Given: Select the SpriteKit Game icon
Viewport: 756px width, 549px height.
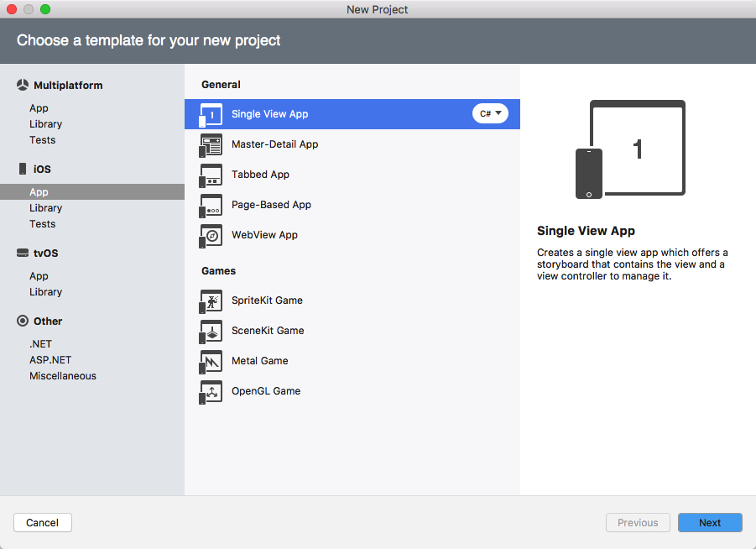Looking at the screenshot, I should point(211,301).
